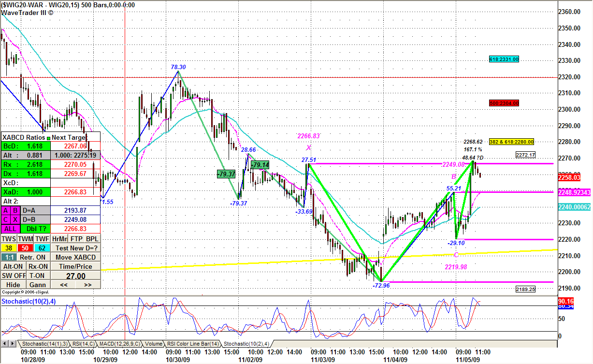This screenshot has height=364, width=593.
Task: Select the cyan 62 retracement swatch
Action: point(42,248)
